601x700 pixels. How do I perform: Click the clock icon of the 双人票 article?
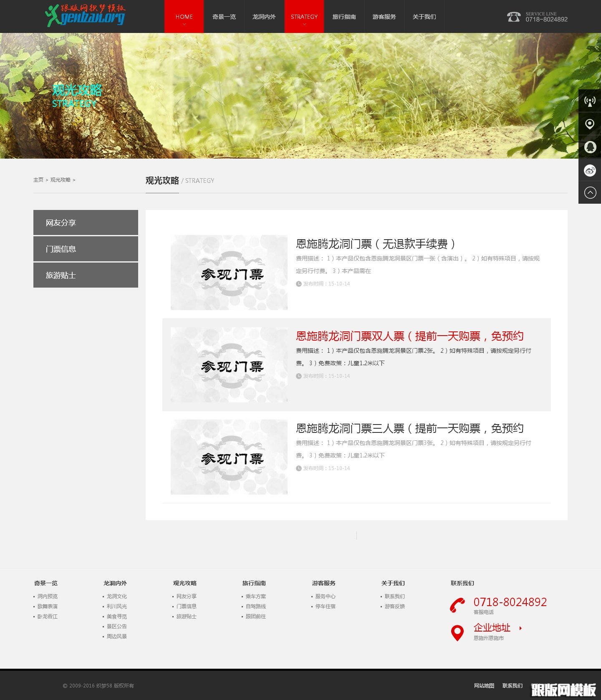tap(299, 376)
